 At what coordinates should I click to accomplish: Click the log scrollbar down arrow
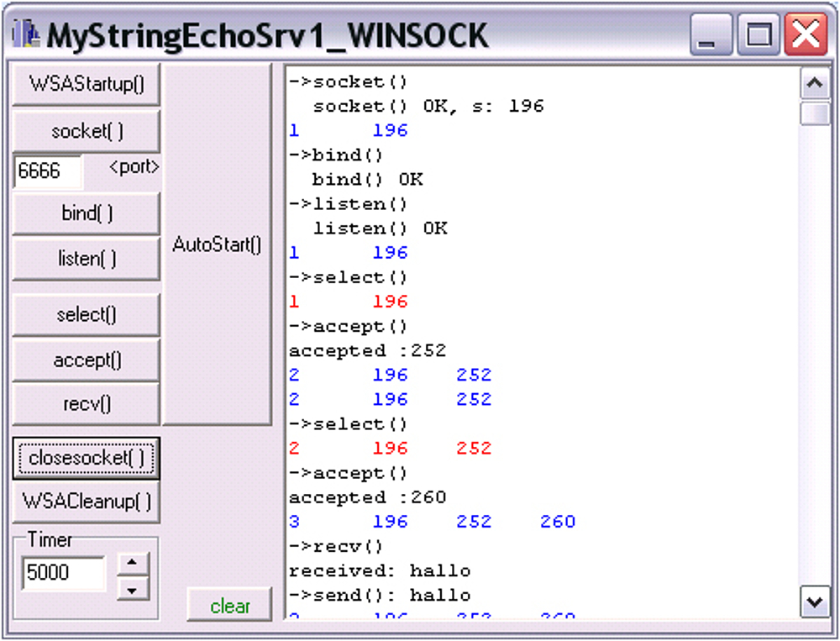pos(815,602)
